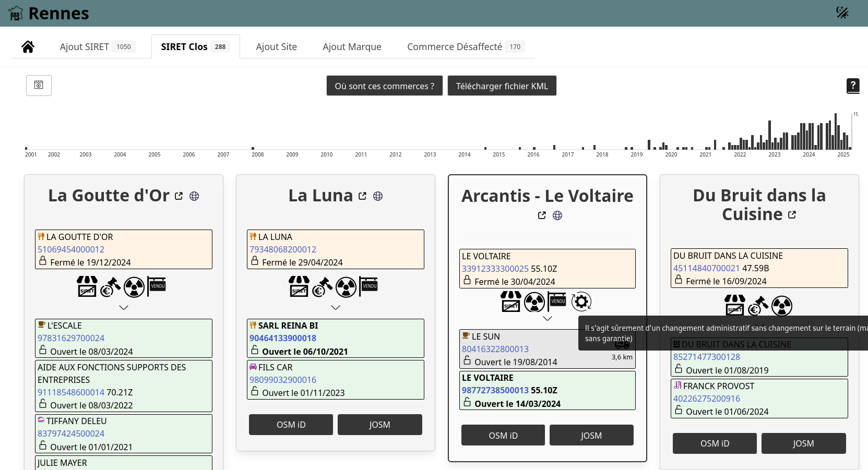Toggle dark mode icon in header

(842, 13)
